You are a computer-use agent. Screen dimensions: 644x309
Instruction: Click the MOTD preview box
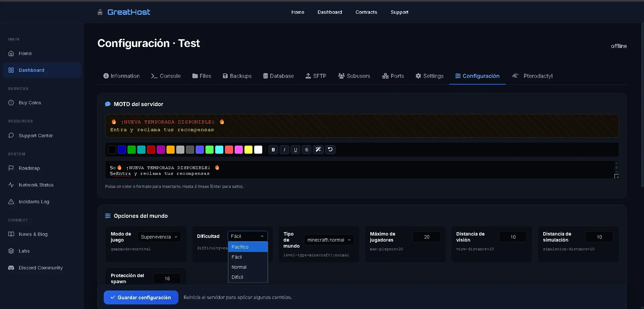362,126
